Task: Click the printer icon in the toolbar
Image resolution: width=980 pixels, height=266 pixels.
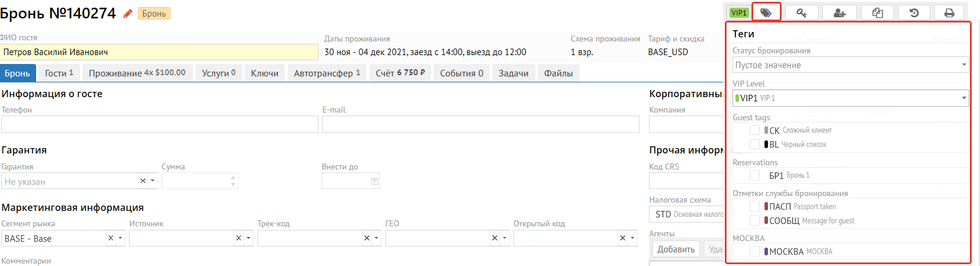Action: (x=949, y=12)
